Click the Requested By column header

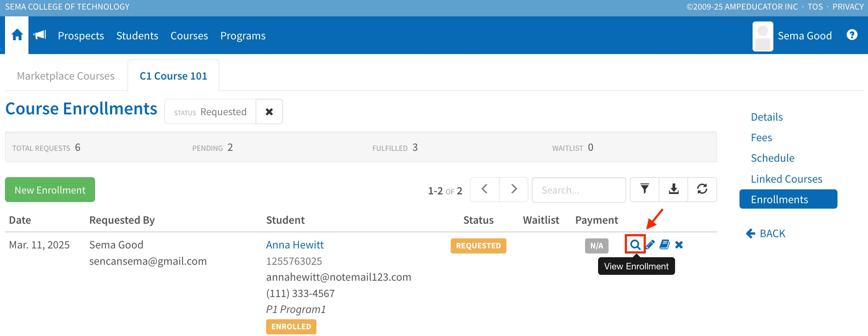click(x=122, y=220)
